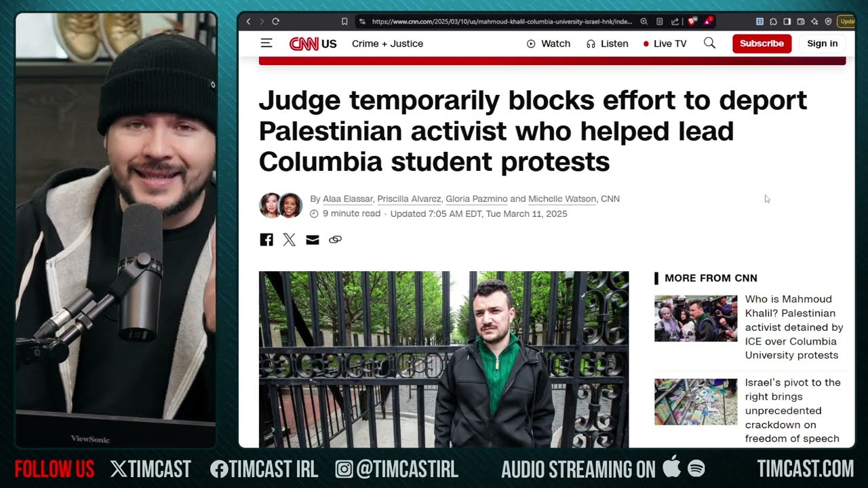The width and height of the screenshot is (868, 488).
Task: Share the article via email icon
Action: click(x=313, y=240)
